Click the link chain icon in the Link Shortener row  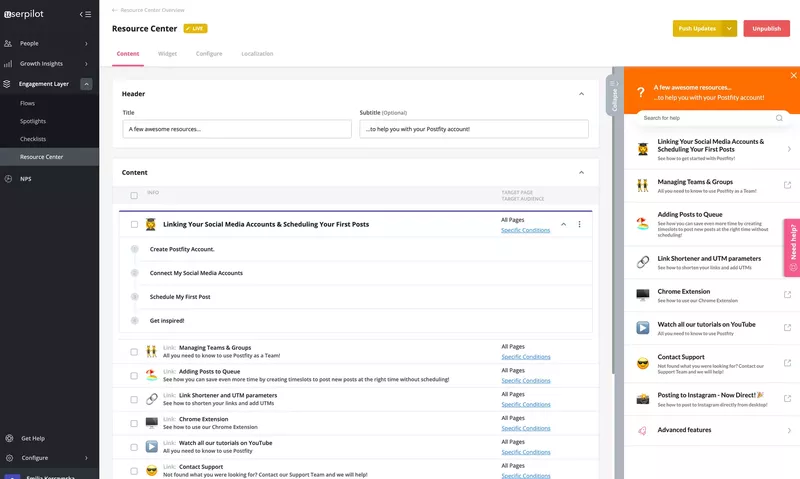(x=152, y=399)
